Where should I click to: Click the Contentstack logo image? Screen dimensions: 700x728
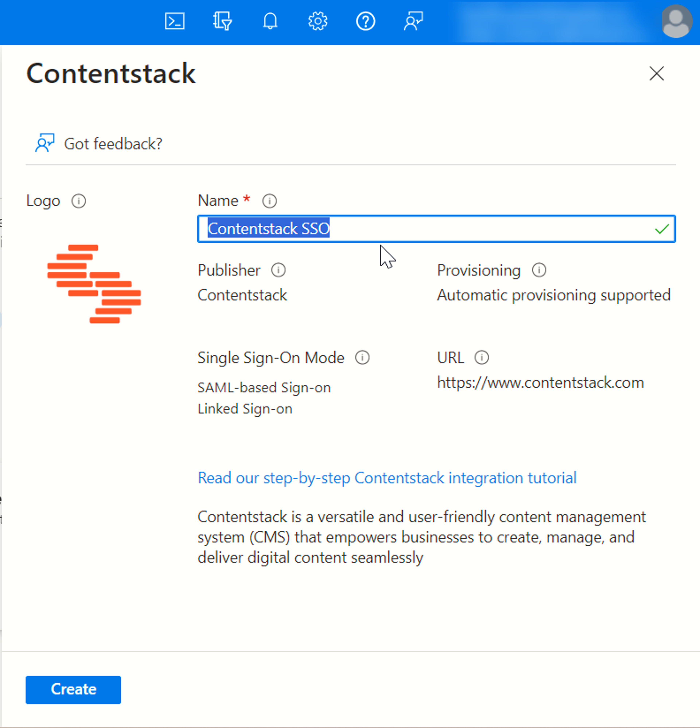94,284
